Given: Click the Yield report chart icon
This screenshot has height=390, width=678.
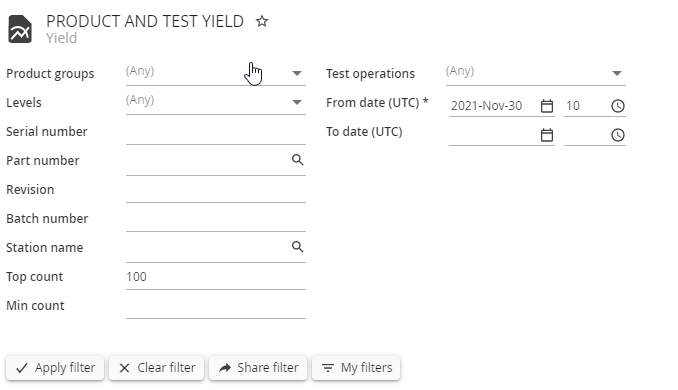Looking at the screenshot, I should click(x=20, y=29).
